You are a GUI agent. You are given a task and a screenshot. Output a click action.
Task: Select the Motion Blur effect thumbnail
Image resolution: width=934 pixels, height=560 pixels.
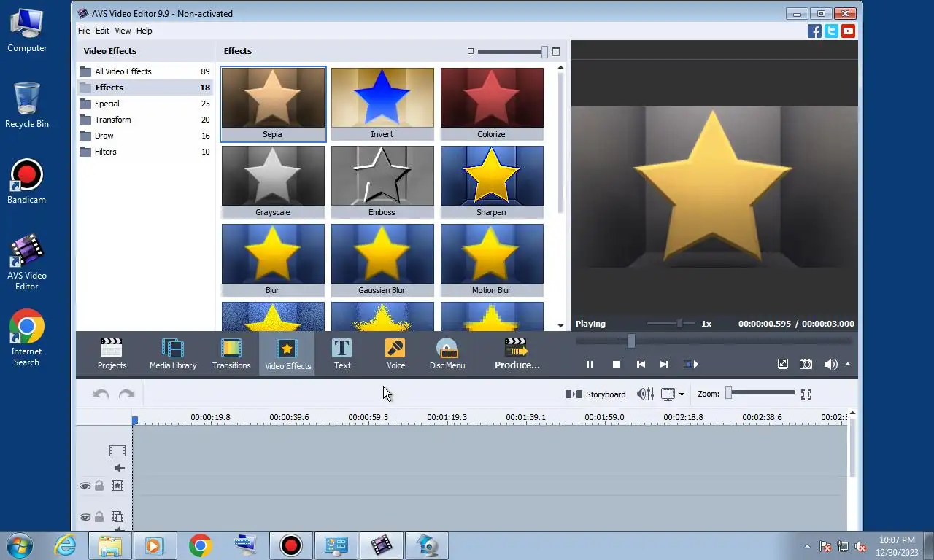coord(492,260)
